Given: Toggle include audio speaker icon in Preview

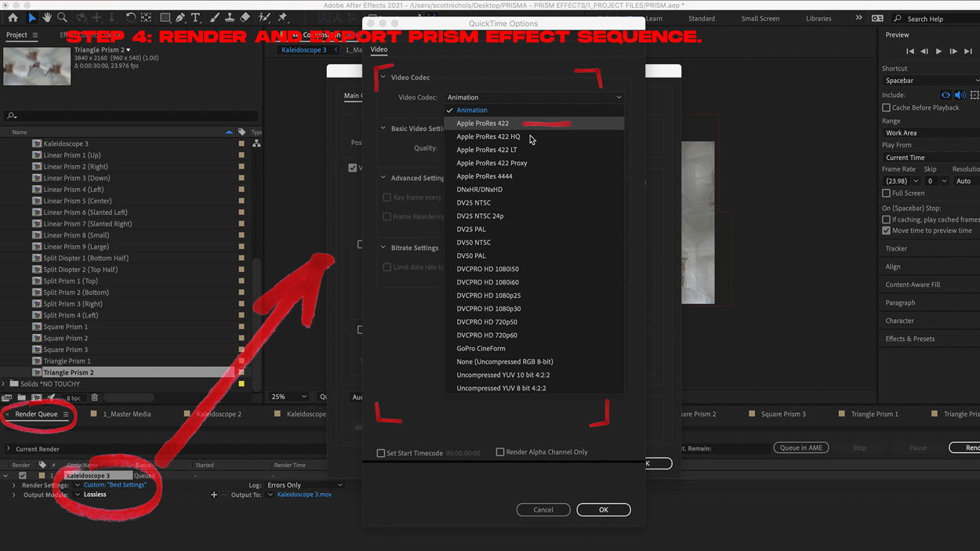Looking at the screenshot, I should pos(960,95).
